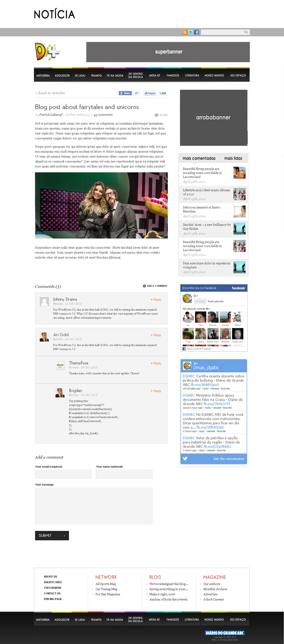
Task: Click the blog speech bubble icon
Action: (x=156, y=115)
